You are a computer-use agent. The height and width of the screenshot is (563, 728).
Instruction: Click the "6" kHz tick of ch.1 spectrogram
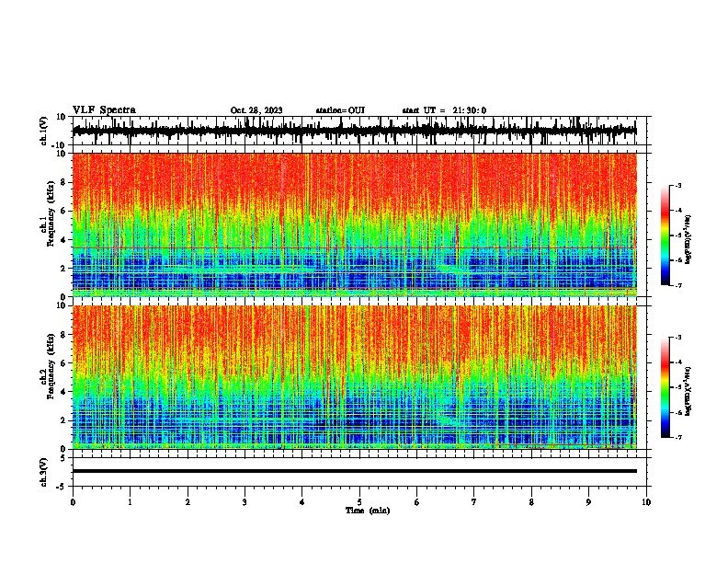coord(64,211)
